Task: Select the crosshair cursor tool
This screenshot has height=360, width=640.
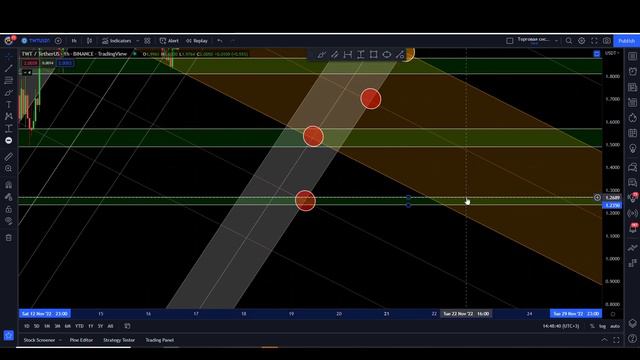Action: coord(9,57)
